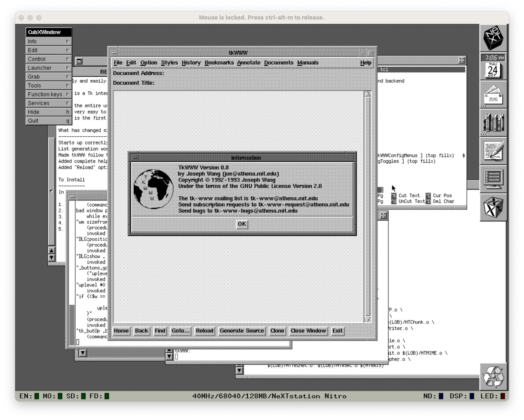Open the CubX cube dock icon
The height and width of the screenshot is (420, 524).
click(x=494, y=208)
